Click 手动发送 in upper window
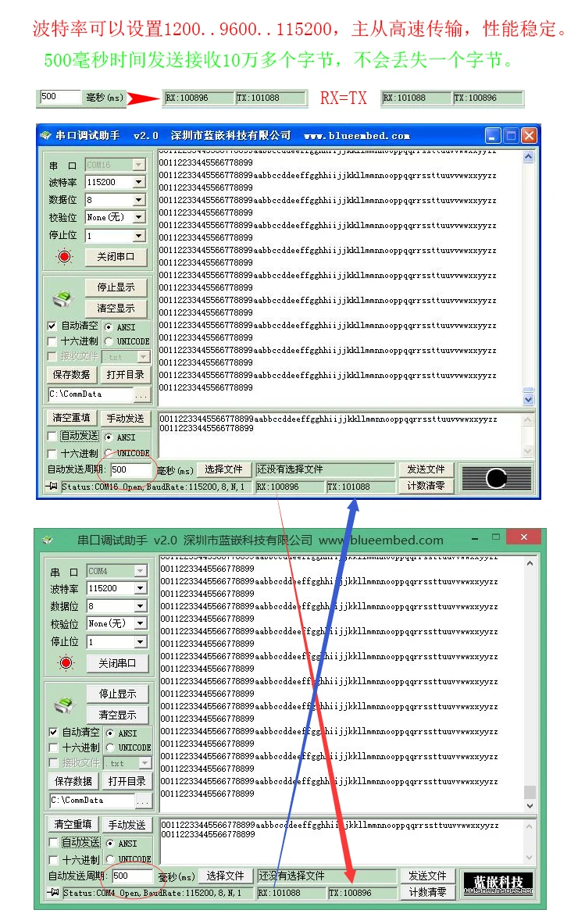Screen dimensions: 578x924 (x=125, y=418)
